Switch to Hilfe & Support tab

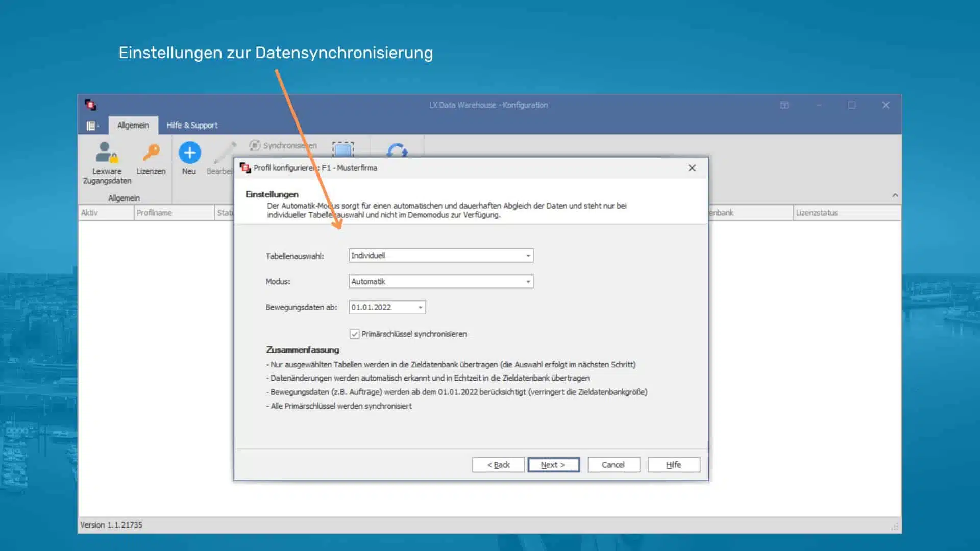(192, 126)
